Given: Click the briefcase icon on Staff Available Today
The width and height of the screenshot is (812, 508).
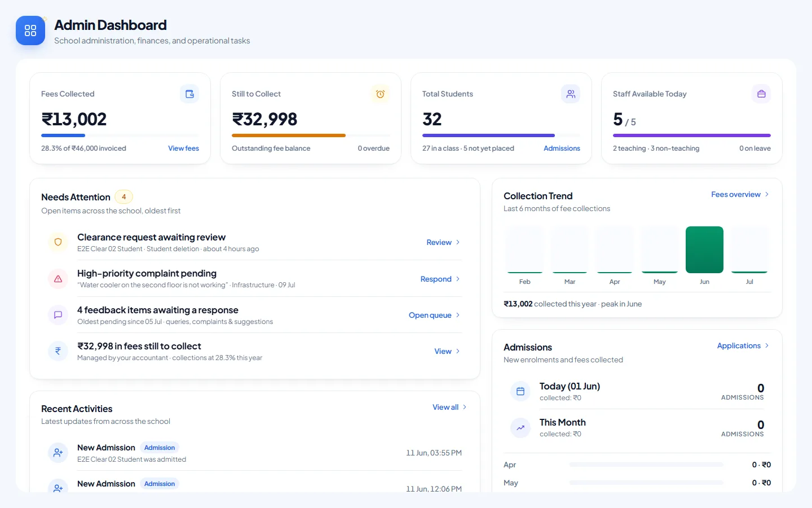Looking at the screenshot, I should (x=761, y=94).
